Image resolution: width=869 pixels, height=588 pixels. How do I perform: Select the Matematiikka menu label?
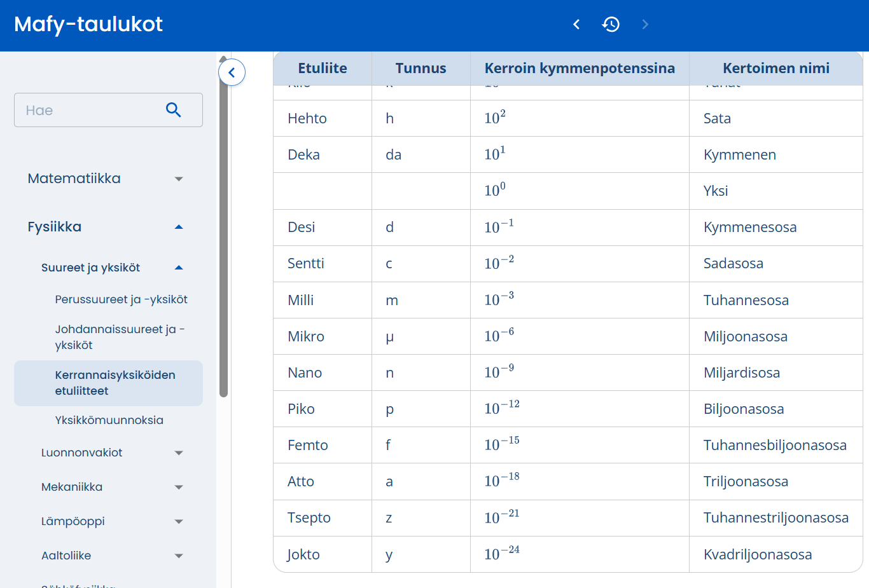point(74,179)
